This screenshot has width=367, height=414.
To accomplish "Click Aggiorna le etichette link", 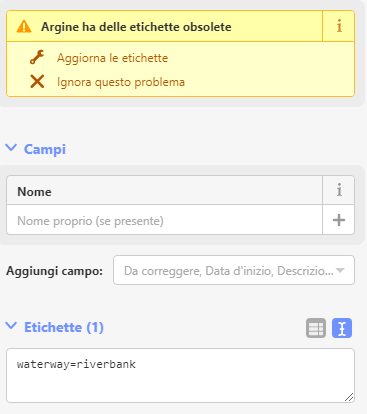I will coord(112,58).
